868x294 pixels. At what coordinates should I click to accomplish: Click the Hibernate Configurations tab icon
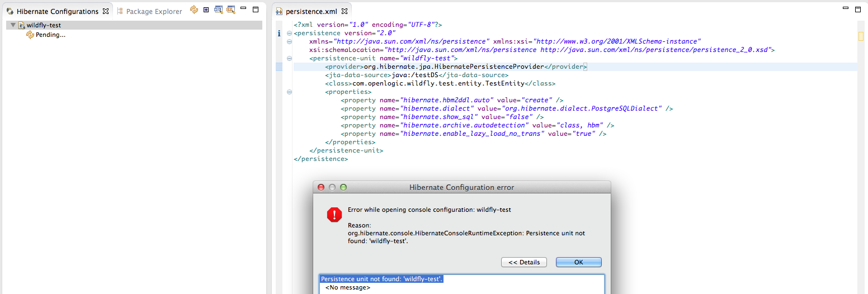(x=10, y=11)
